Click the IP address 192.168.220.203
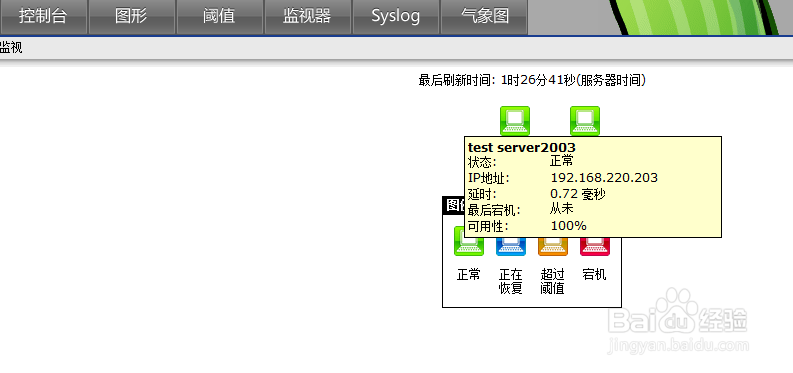Viewport: 793px width, 373px height. [x=604, y=178]
